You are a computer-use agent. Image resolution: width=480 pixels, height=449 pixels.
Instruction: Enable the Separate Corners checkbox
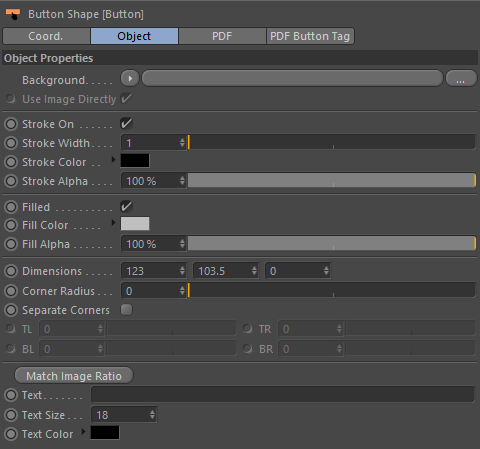[x=126, y=310]
